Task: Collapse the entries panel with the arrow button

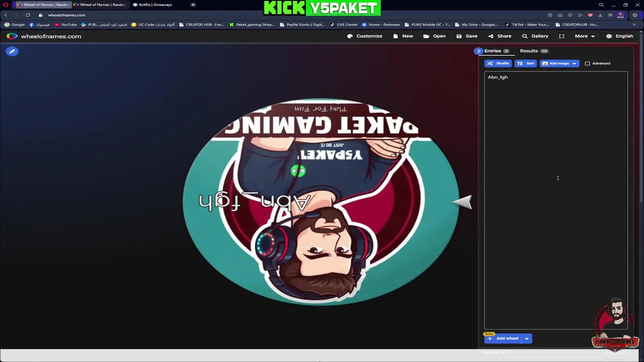Action: click(478, 51)
